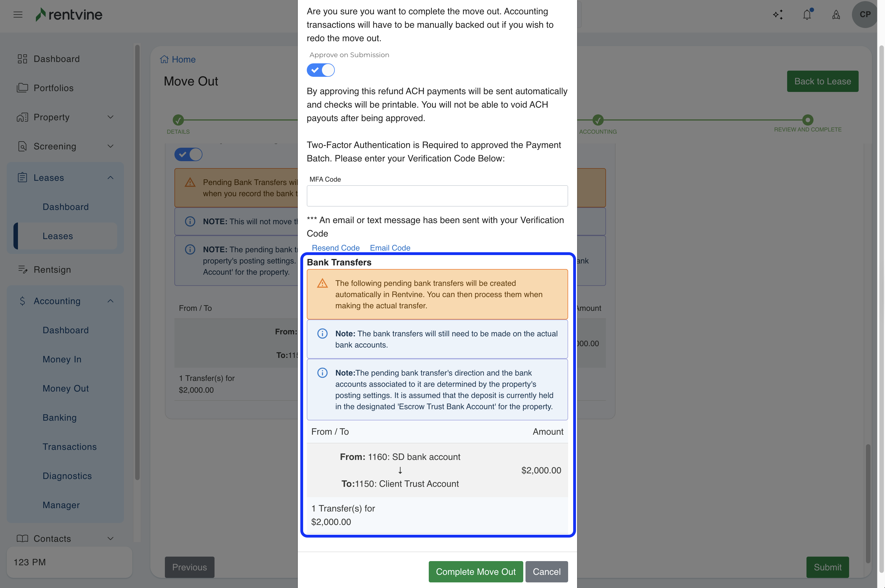Click Complete Move Out button
The image size is (885, 588).
click(x=475, y=571)
